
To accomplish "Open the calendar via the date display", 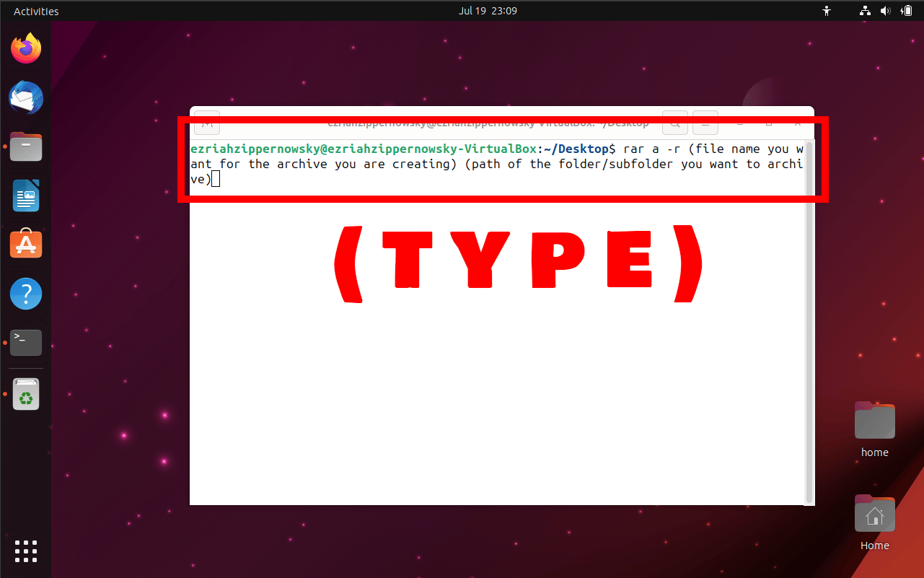I will 488,11.
